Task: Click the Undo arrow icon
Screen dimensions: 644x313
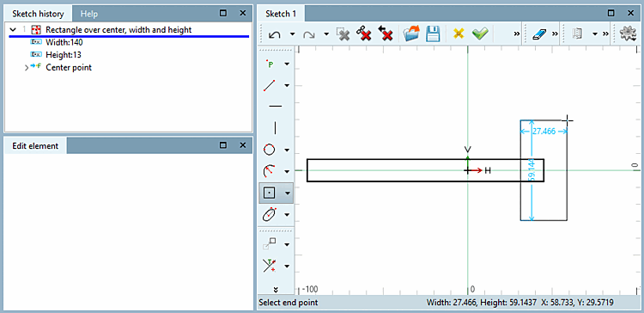Action: (x=274, y=34)
